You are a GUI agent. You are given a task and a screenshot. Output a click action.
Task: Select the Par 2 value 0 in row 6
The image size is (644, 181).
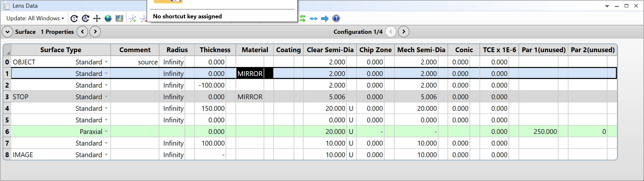pos(588,131)
